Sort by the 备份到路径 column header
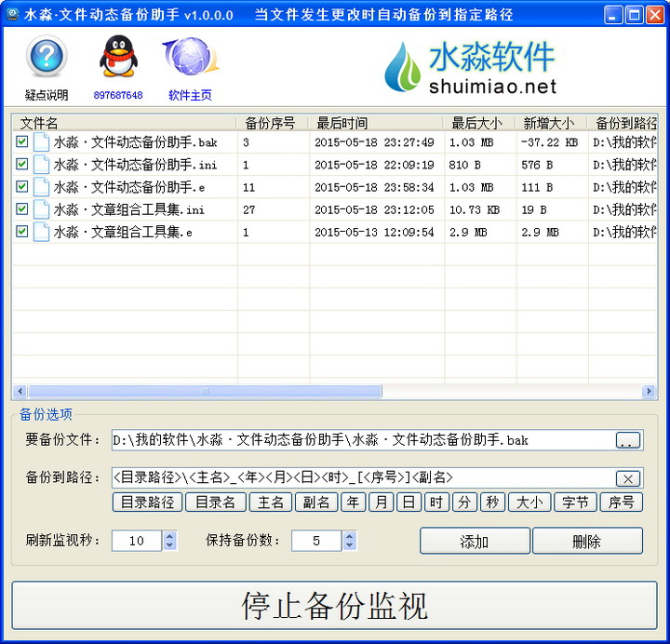670x644 pixels. pyautogui.click(x=623, y=123)
